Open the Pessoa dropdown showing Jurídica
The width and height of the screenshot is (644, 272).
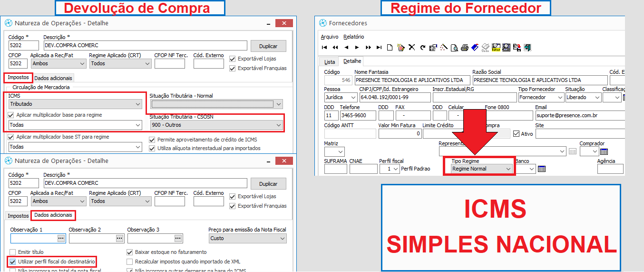coord(340,97)
